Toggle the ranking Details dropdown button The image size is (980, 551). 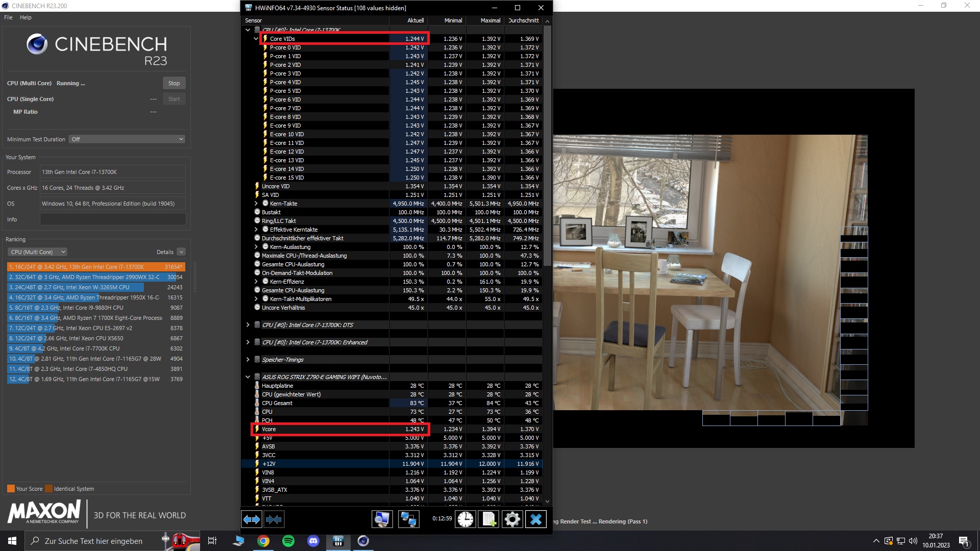tap(181, 252)
